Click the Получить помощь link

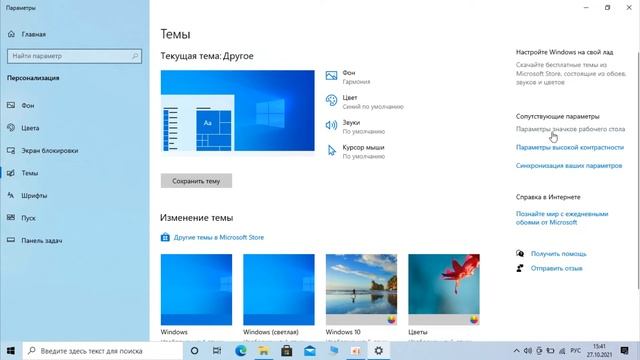558,254
